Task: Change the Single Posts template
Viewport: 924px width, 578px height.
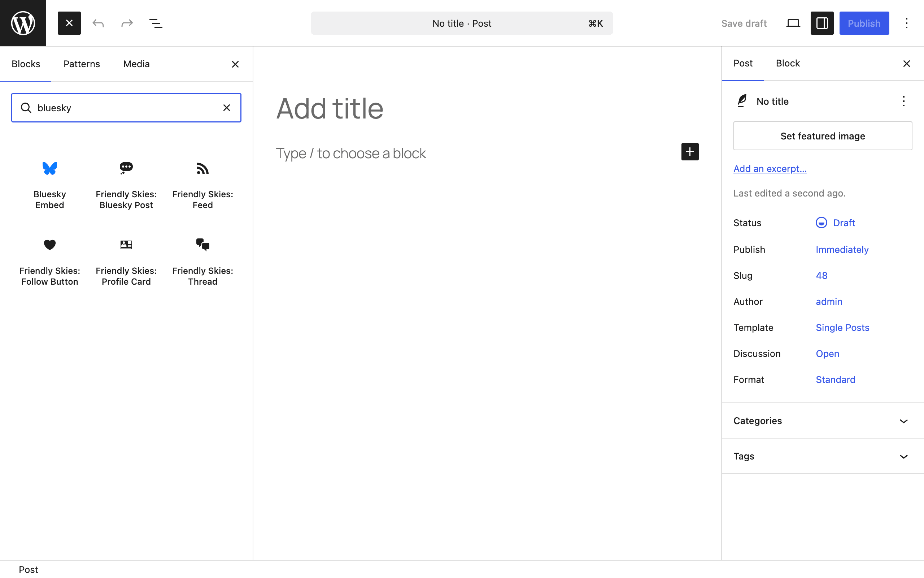Action: (x=842, y=327)
